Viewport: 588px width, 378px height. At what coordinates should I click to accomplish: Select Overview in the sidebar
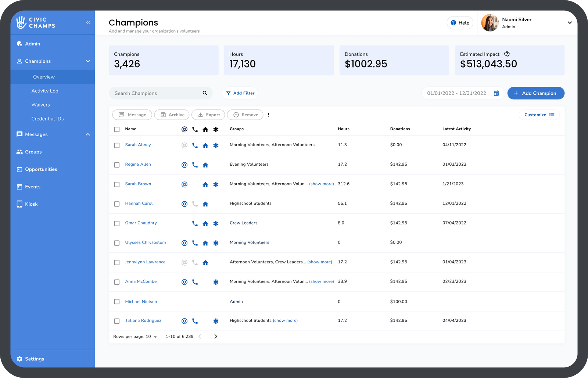click(53, 77)
